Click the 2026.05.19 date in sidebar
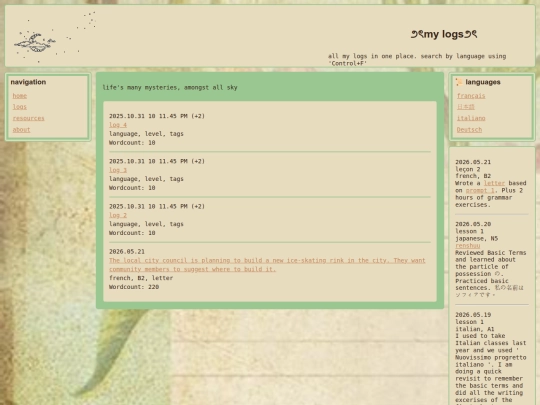The width and height of the screenshot is (540, 405). tap(473, 315)
